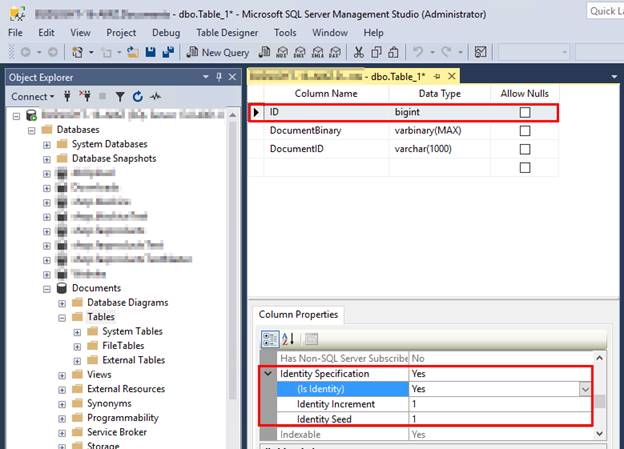
Task: Click the Analysis Services DMX Query icon
Action: pos(299,52)
